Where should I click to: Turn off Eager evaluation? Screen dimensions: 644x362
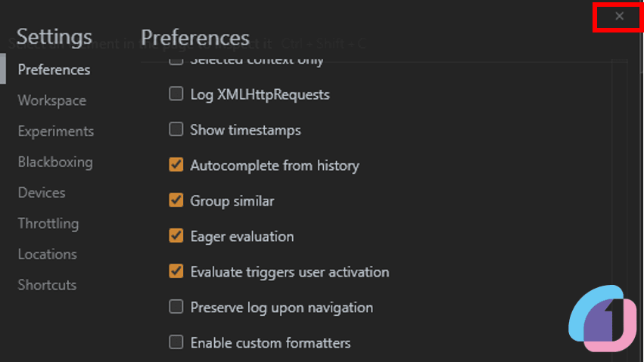click(176, 236)
